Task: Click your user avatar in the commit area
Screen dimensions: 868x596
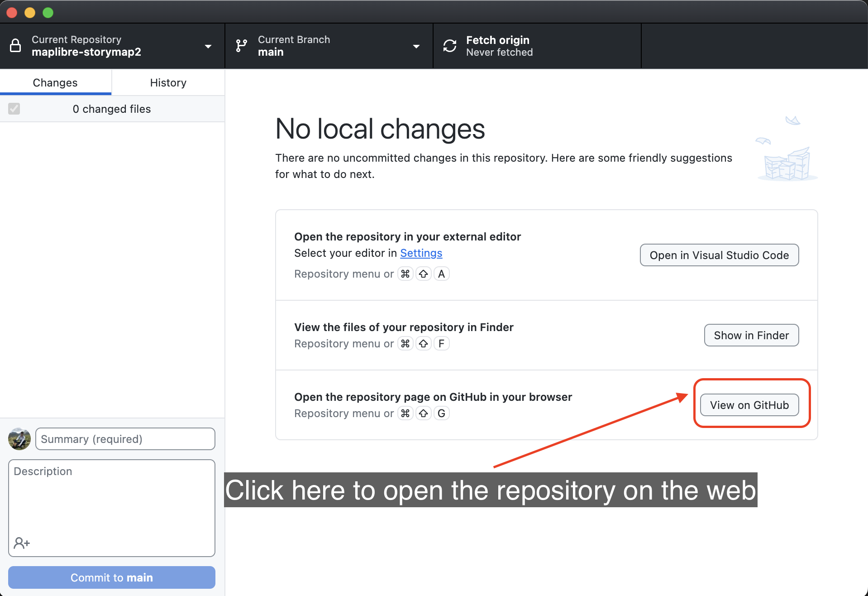Action: (19, 438)
